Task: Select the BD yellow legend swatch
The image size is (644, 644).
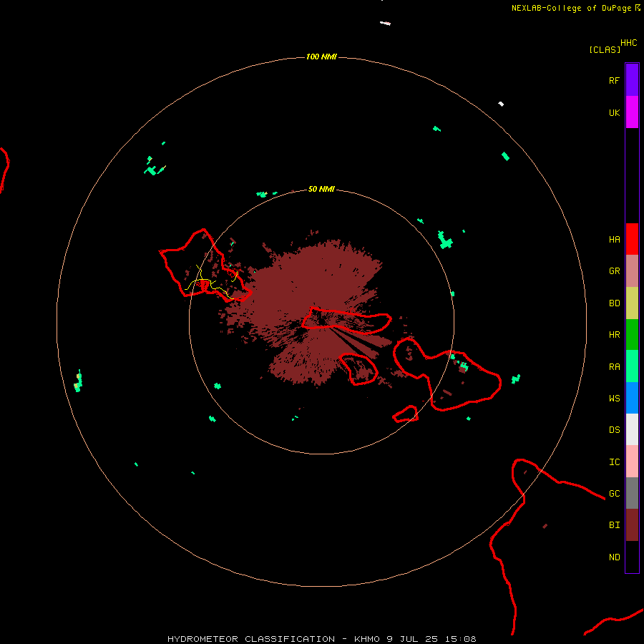Action: point(632,303)
